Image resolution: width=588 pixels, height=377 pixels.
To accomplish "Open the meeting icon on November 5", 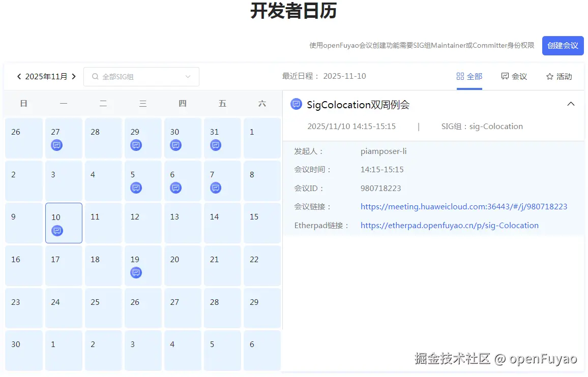I will point(136,187).
